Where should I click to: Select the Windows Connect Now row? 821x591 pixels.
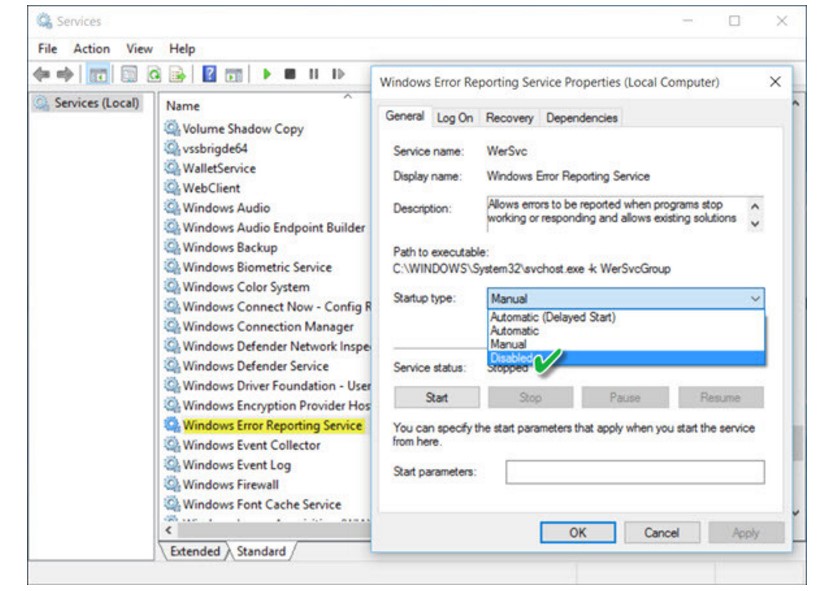(x=267, y=306)
